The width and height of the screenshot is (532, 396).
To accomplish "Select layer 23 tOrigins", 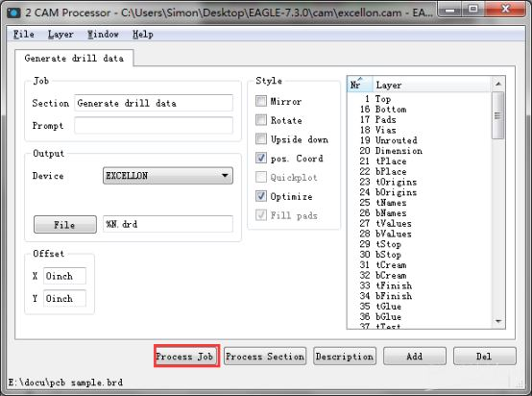I will pyautogui.click(x=420, y=182).
